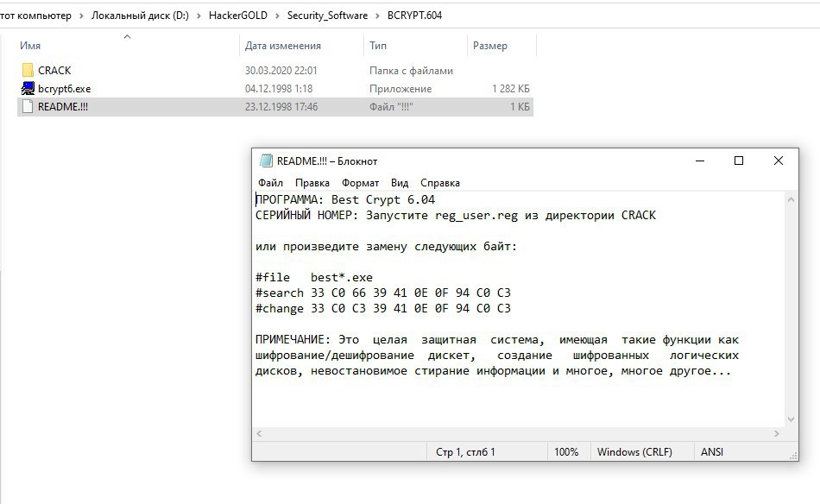The image size is (820, 504).
Task: Open the Формат menu in Notepad
Action: pos(360,183)
